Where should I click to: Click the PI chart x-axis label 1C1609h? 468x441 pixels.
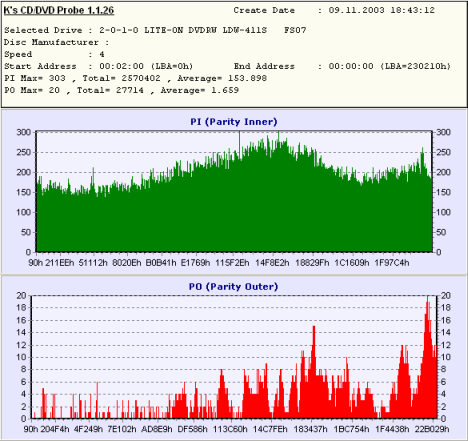click(x=352, y=263)
